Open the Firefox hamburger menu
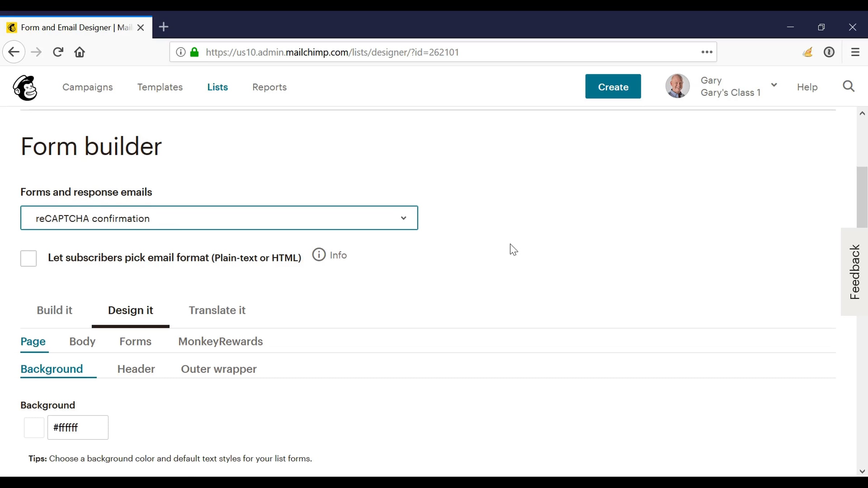Image resolution: width=868 pixels, height=488 pixels. (x=855, y=52)
